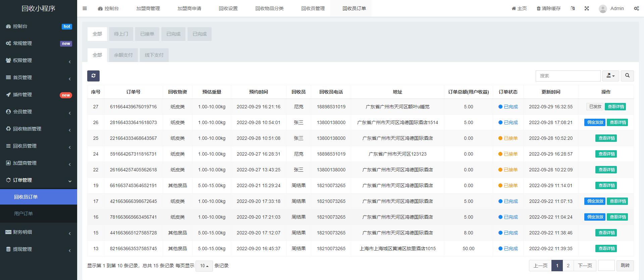Click 查看详情 for order number 13
The height and width of the screenshot is (280, 644).
tap(606, 248)
